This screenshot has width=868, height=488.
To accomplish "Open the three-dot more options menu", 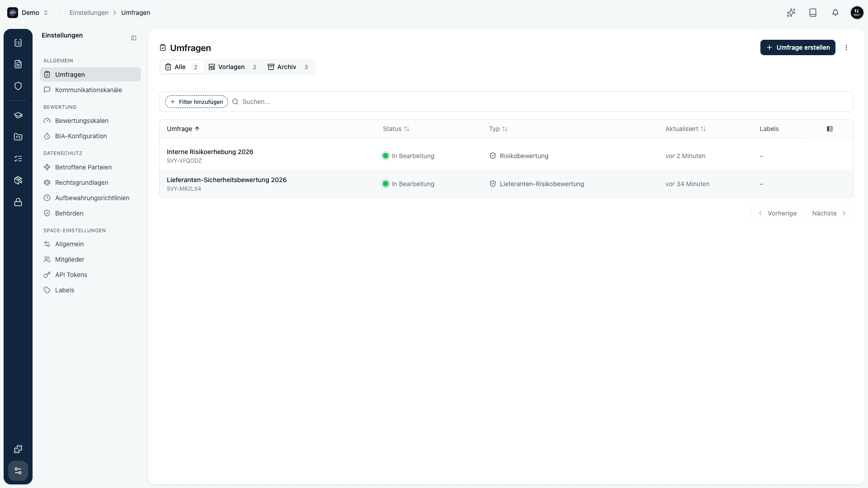I will (x=846, y=47).
